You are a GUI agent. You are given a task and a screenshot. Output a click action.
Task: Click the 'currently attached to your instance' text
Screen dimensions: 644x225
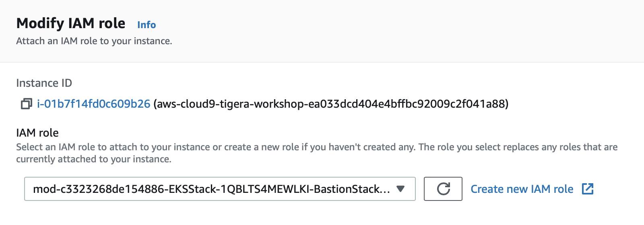93,159
